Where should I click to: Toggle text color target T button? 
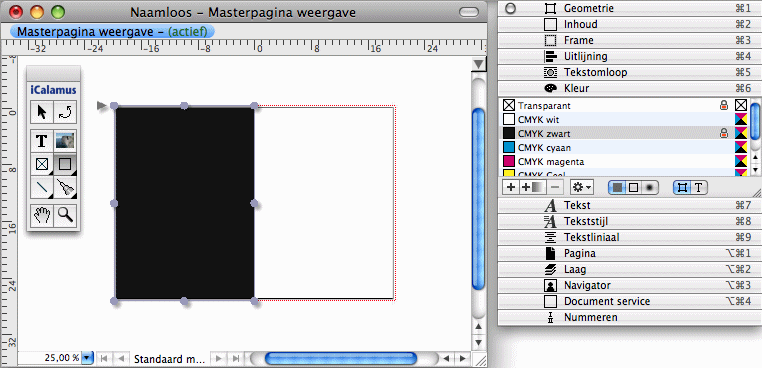(699, 187)
